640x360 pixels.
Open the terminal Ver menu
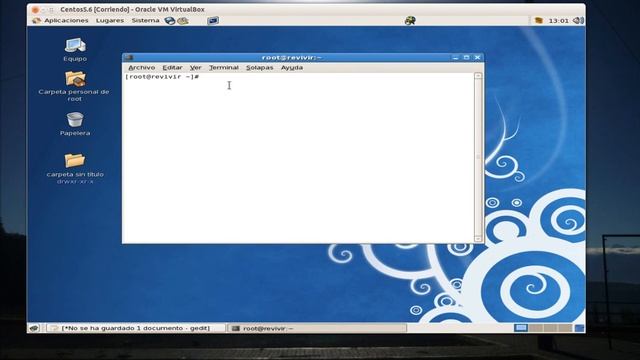coord(196,68)
